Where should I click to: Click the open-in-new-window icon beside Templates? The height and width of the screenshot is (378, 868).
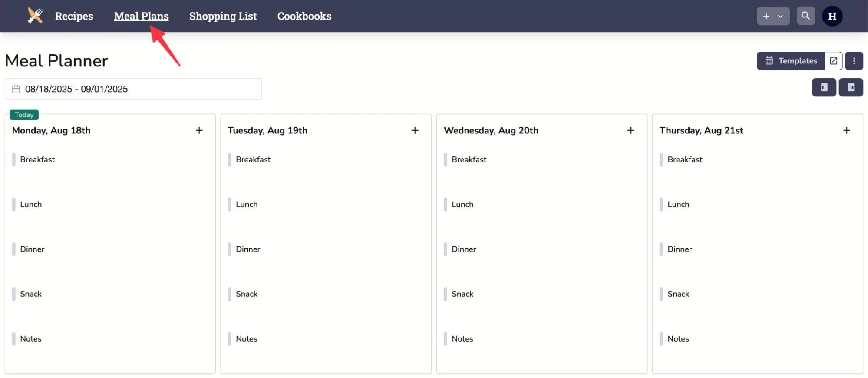click(x=833, y=60)
